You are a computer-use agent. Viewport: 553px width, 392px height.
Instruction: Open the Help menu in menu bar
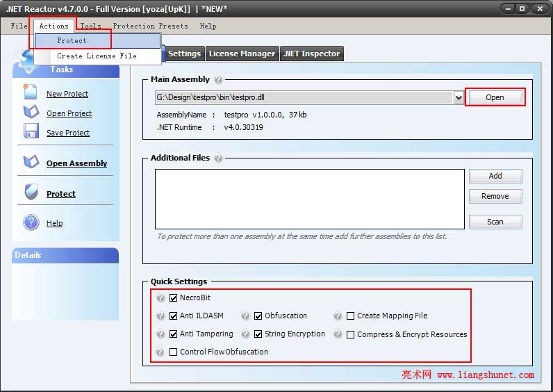coord(208,26)
